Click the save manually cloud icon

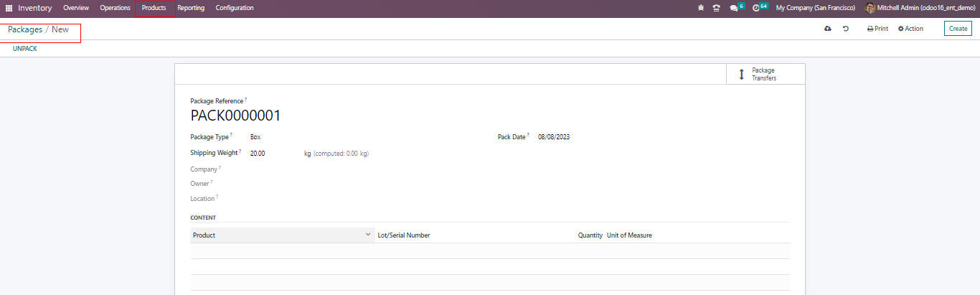point(828,29)
